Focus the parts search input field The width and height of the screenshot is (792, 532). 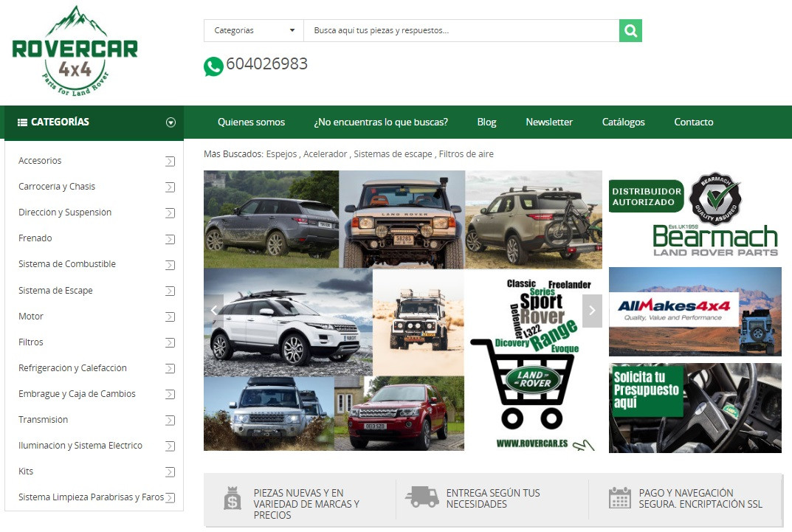coord(461,31)
